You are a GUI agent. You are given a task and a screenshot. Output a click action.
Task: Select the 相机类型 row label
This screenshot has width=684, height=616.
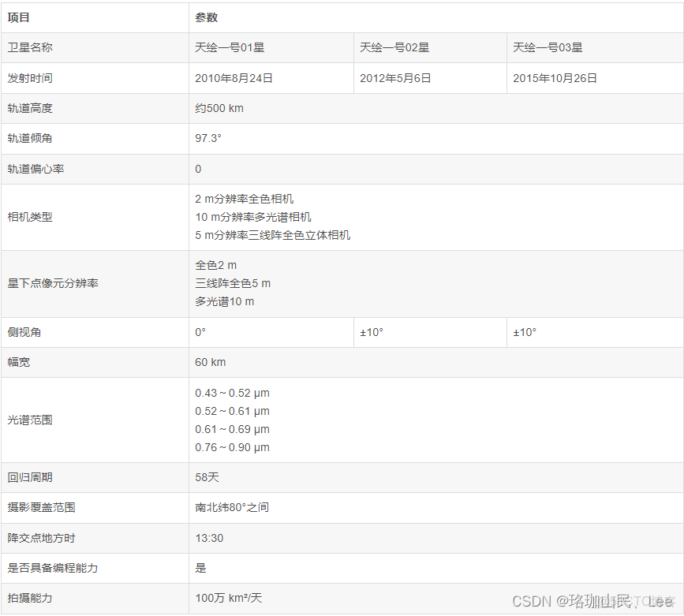coord(28,217)
